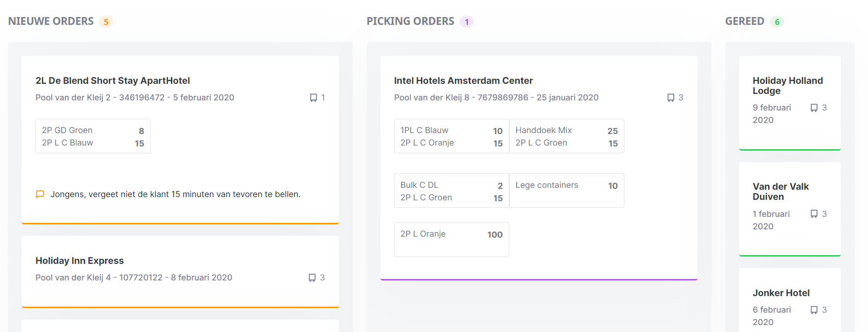
Task: Click the Handdoek Mix item box
Action: 566,136
